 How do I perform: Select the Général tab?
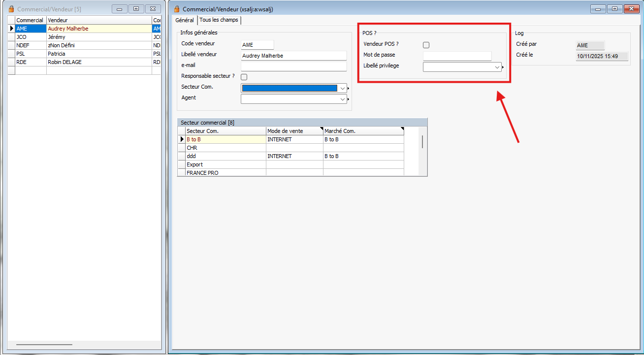(185, 20)
